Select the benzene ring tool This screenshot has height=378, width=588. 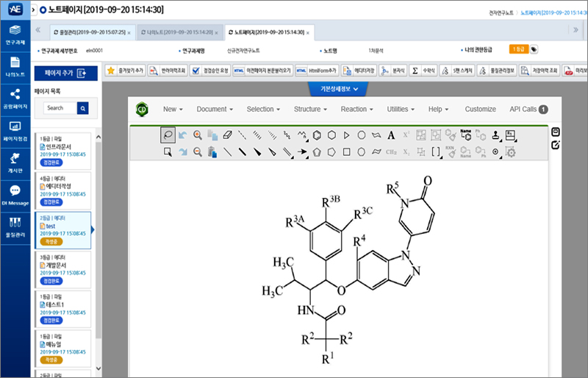pos(315,135)
